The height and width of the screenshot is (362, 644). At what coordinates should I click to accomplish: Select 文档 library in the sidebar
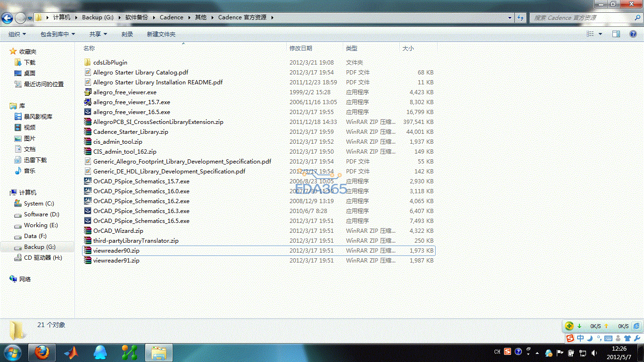point(30,149)
